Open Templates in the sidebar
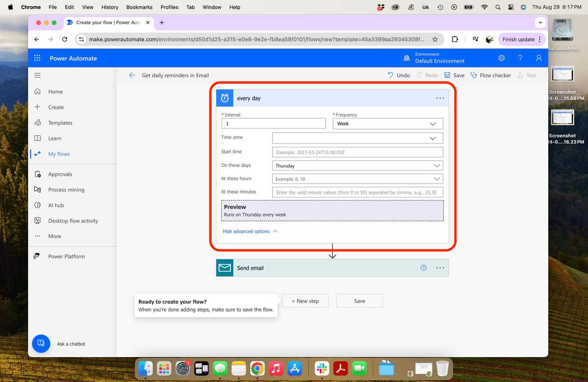Image resolution: width=588 pixels, height=382 pixels. tap(60, 123)
